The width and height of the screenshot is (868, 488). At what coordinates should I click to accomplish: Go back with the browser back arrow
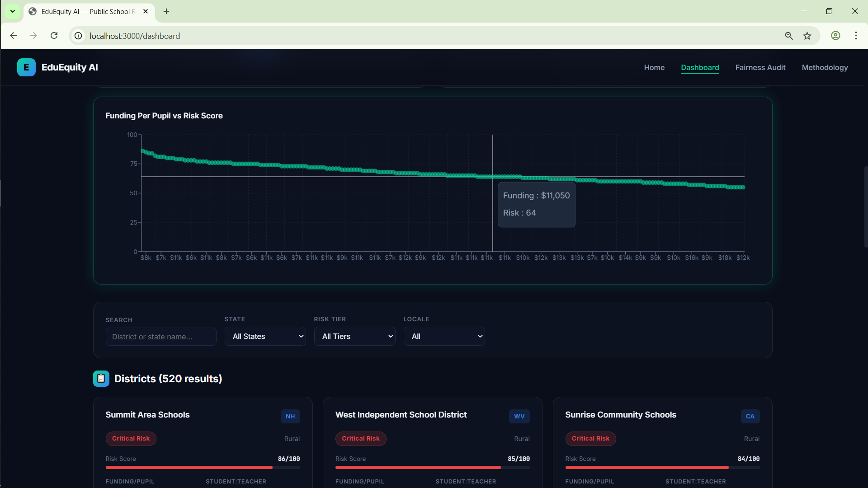click(x=14, y=36)
